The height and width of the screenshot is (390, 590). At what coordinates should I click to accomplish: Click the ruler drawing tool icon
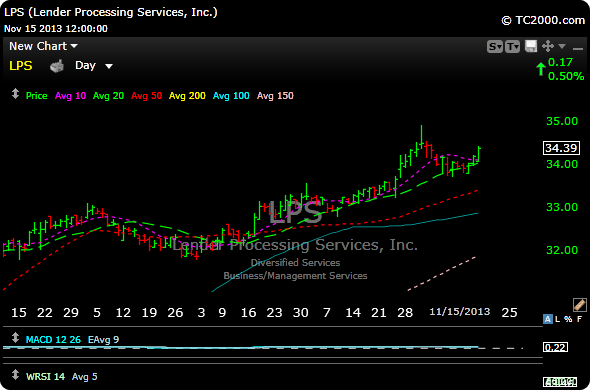point(579,305)
